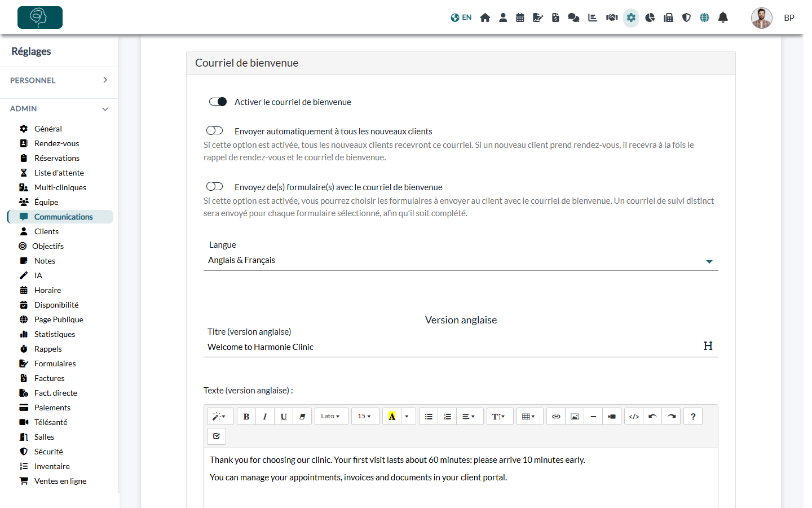Go to Rendez-vous settings in the sidebar
This screenshot has height=508, width=812.
point(56,143)
